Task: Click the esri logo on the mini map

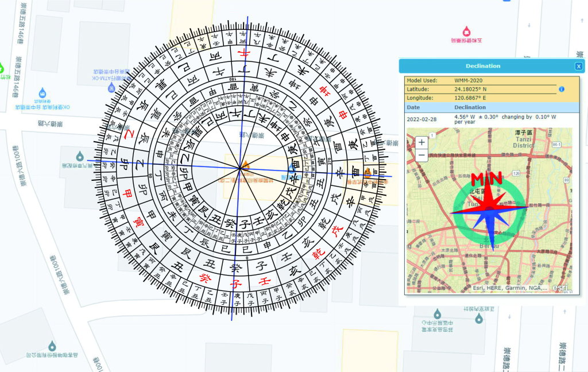Action: point(561,287)
